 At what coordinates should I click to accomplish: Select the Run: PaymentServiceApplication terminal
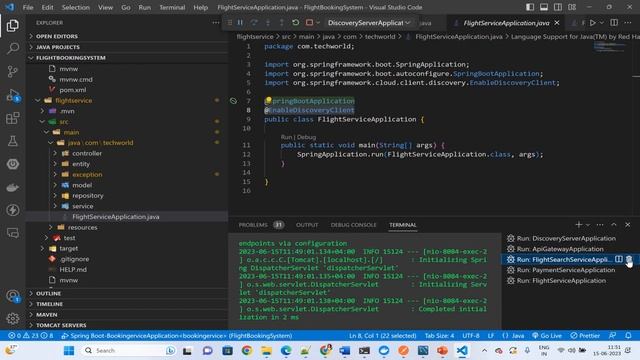pyautogui.click(x=566, y=270)
